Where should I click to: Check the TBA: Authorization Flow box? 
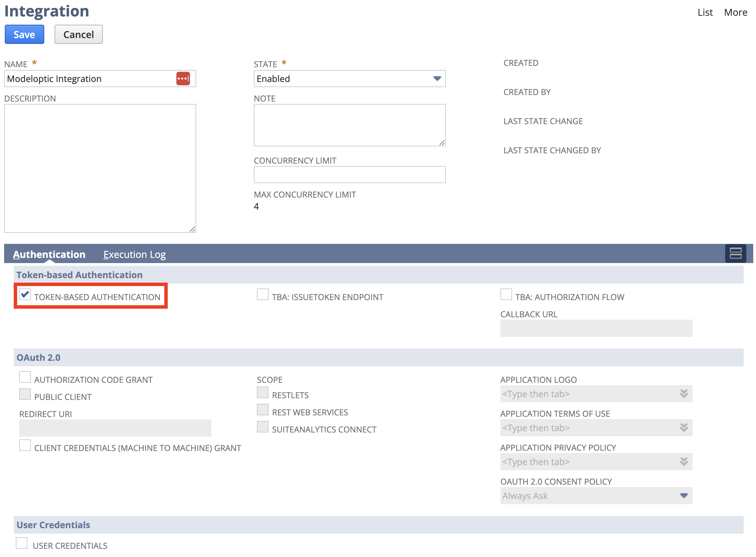pyautogui.click(x=506, y=294)
